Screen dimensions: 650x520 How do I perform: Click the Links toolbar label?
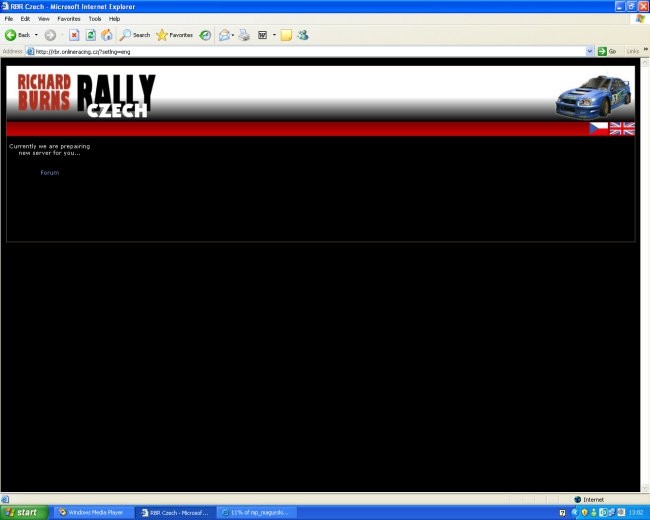click(633, 51)
